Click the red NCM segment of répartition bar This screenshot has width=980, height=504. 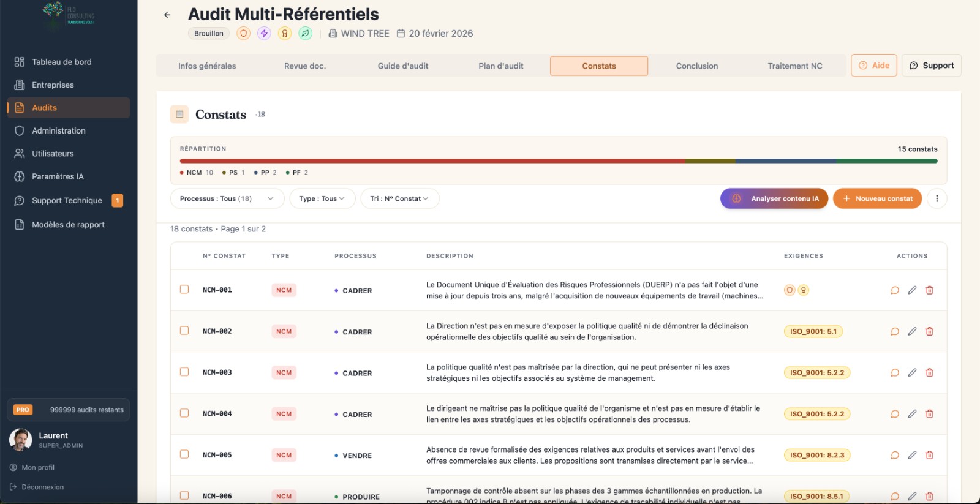(x=432, y=161)
